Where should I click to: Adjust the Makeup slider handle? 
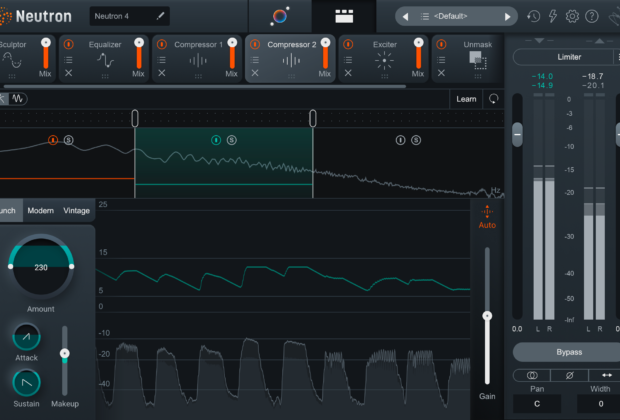pos(64,353)
